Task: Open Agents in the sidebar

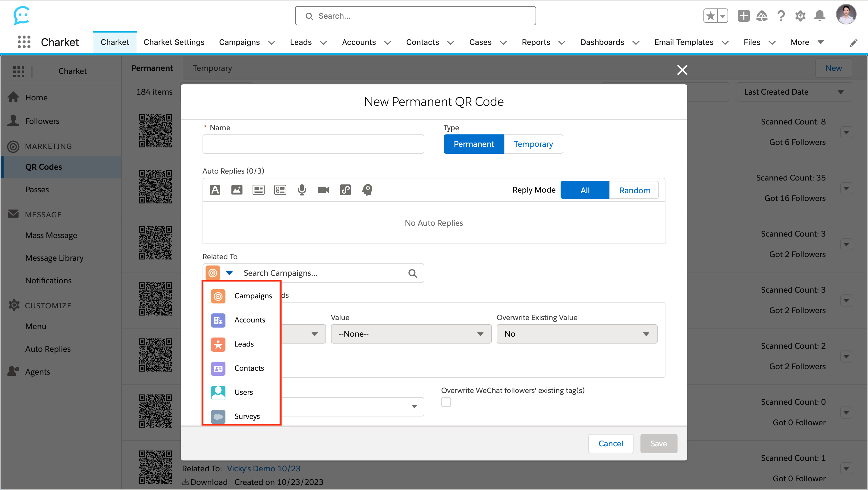Action: coord(37,372)
